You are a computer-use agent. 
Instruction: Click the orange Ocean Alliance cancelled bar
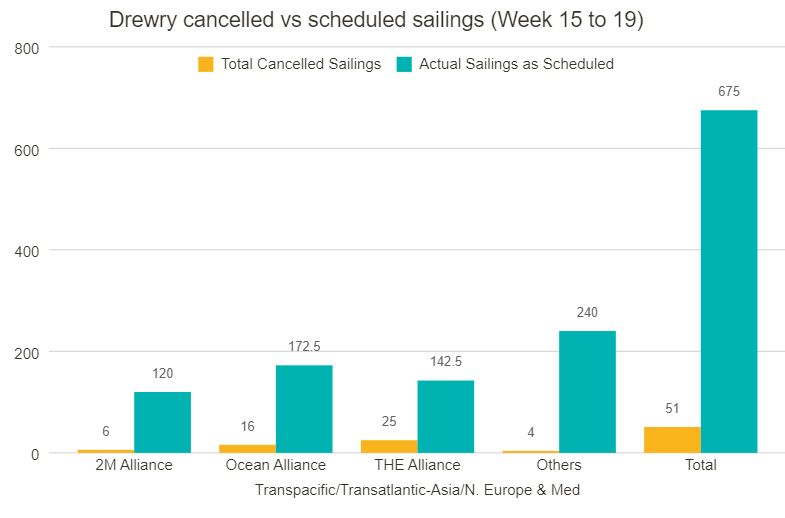click(x=247, y=449)
